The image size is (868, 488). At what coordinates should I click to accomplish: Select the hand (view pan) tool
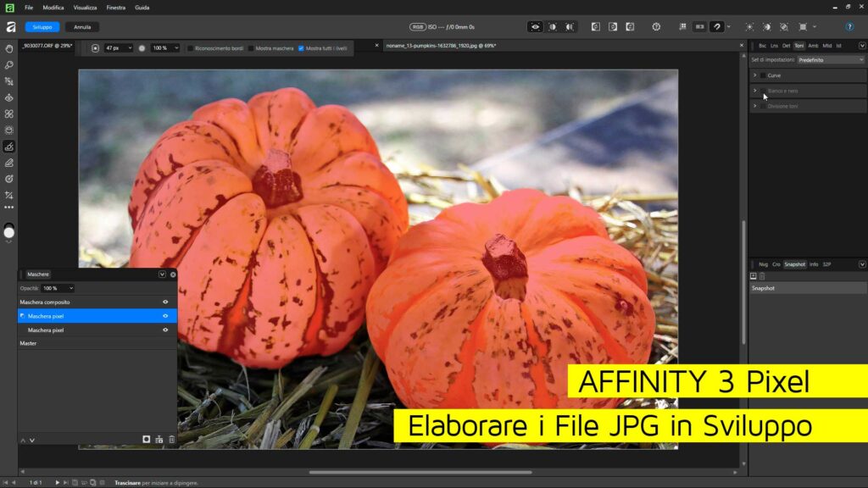pos(8,48)
